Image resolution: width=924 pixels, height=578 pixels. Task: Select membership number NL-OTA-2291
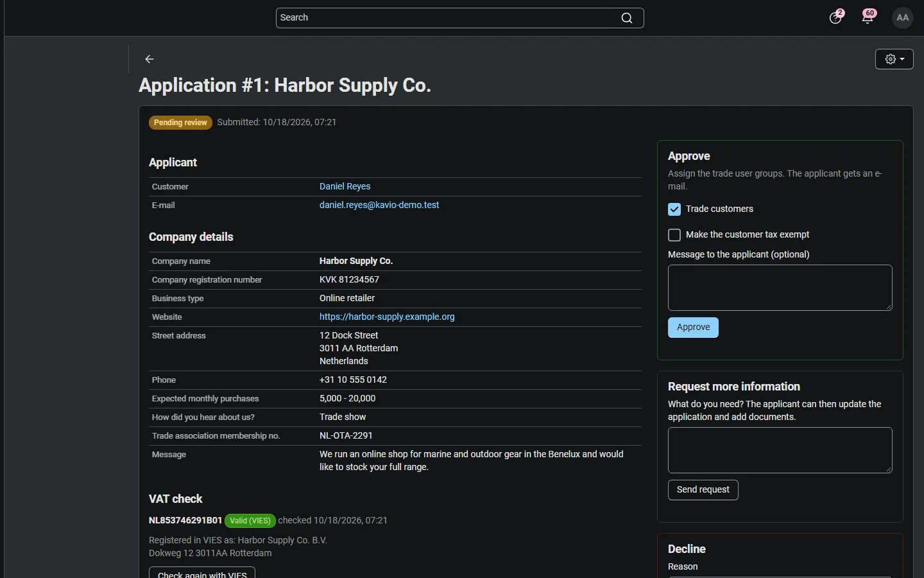pos(346,436)
